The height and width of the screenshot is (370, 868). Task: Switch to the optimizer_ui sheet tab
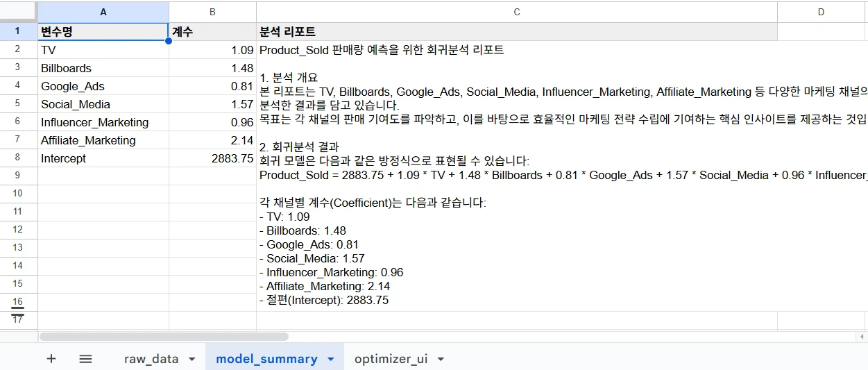[x=391, y=359]
